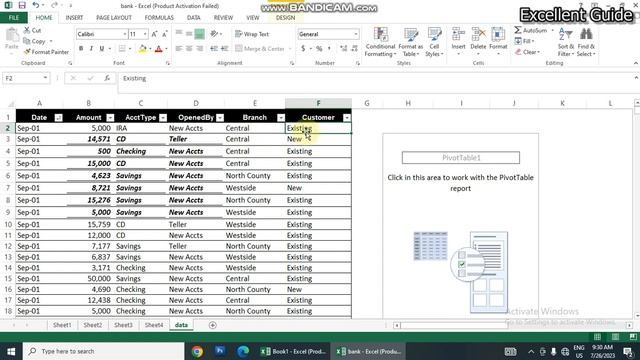Open the Amount column filter dropdown

pyautogui.click(x=110, y=118)
